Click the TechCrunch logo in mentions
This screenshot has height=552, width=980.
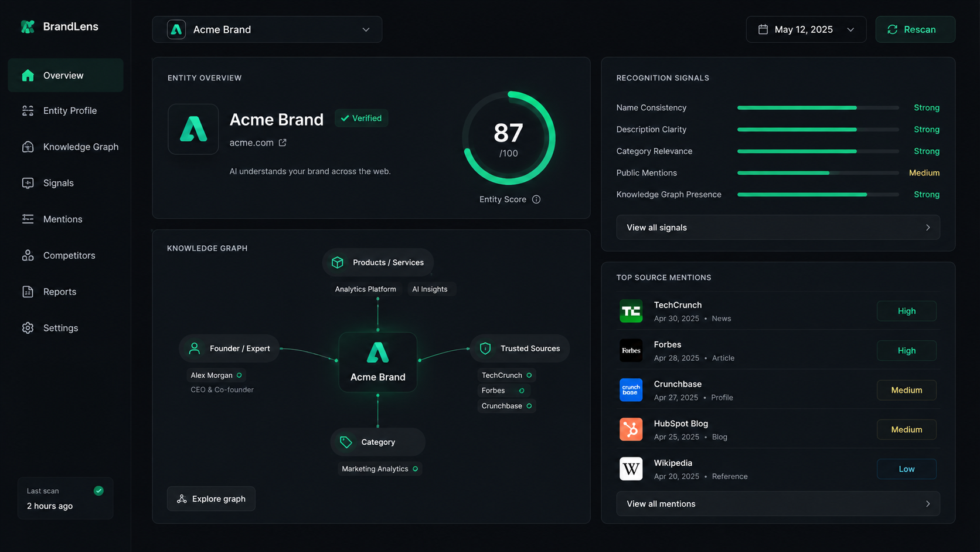pyautogui.click(x=631, y=311)
